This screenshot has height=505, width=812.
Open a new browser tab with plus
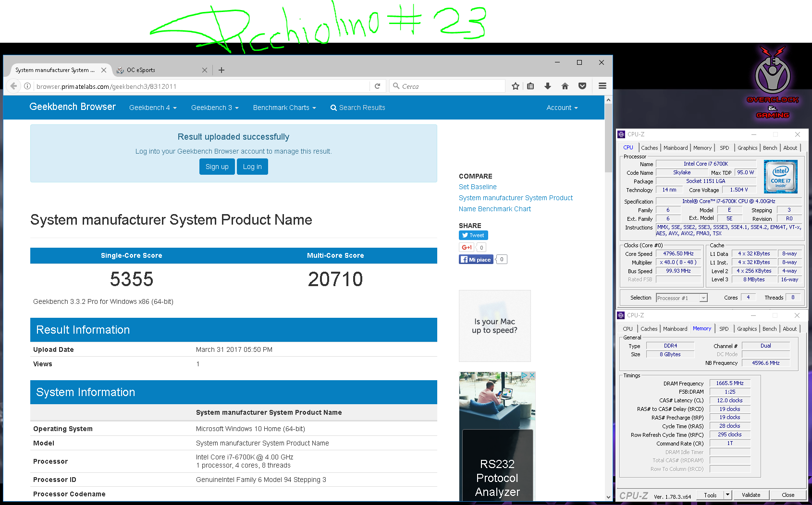point(221,70)
